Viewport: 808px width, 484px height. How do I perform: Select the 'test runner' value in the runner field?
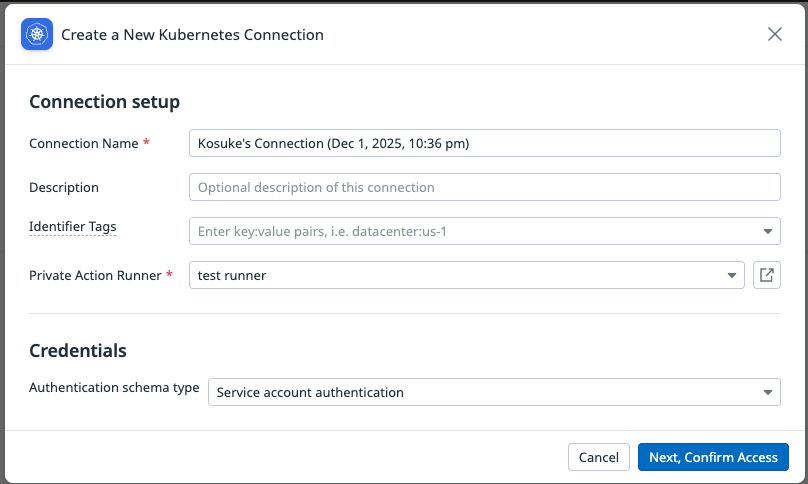(x=232, y=275)
